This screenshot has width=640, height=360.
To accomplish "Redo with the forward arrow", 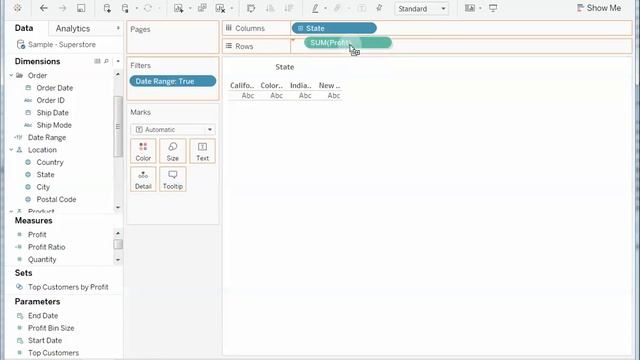I will (62, 8).
